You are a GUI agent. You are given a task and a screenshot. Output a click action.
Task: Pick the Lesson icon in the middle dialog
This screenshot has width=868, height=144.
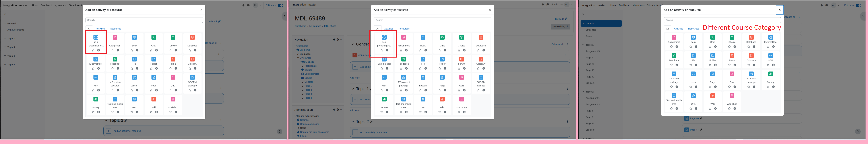click(x=423, y=77)
